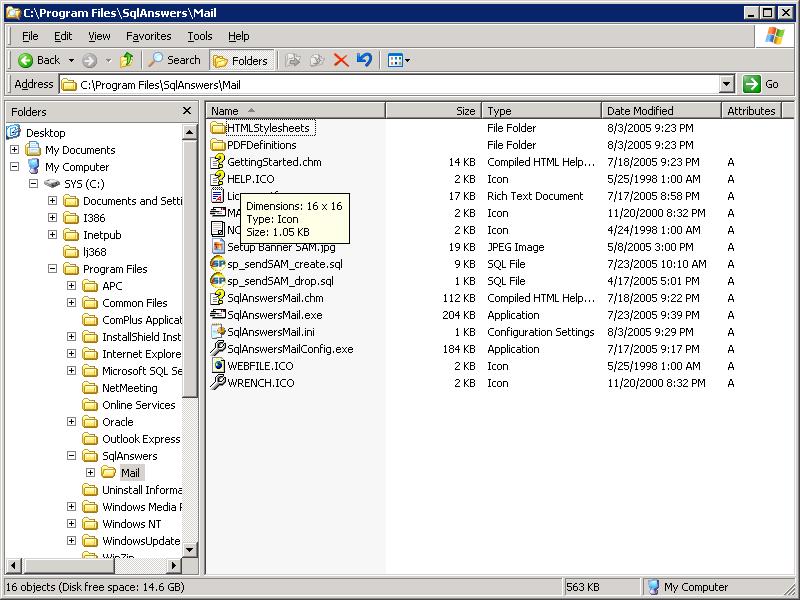Screen dimensions: 800x600
Task: Open the Address bar dropdown arrow
Action: pyautogui.click(x=727, y=85)
